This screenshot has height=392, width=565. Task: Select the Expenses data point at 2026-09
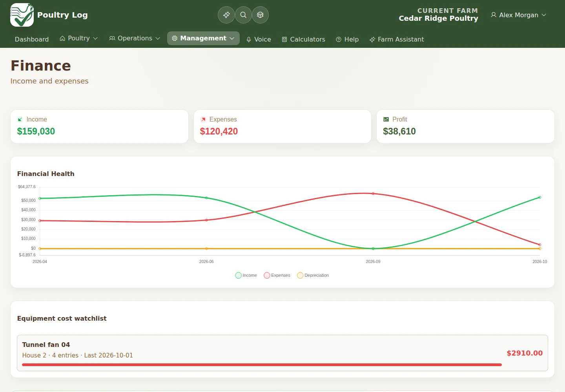pos(373,194)
